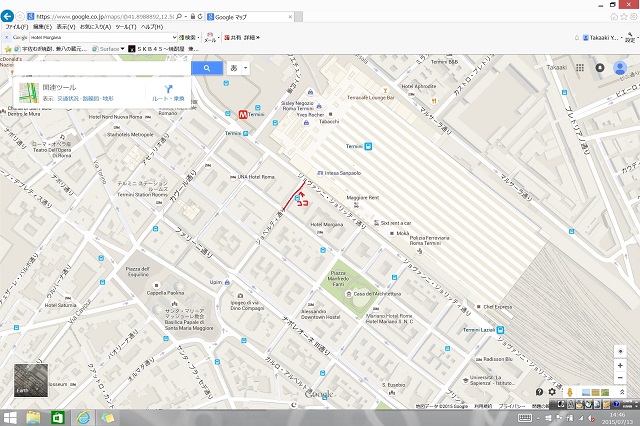The width and height of the screenshot is (640, 426).
Task: Click the Termini Laziali station icon
Action: coord(500,330)
